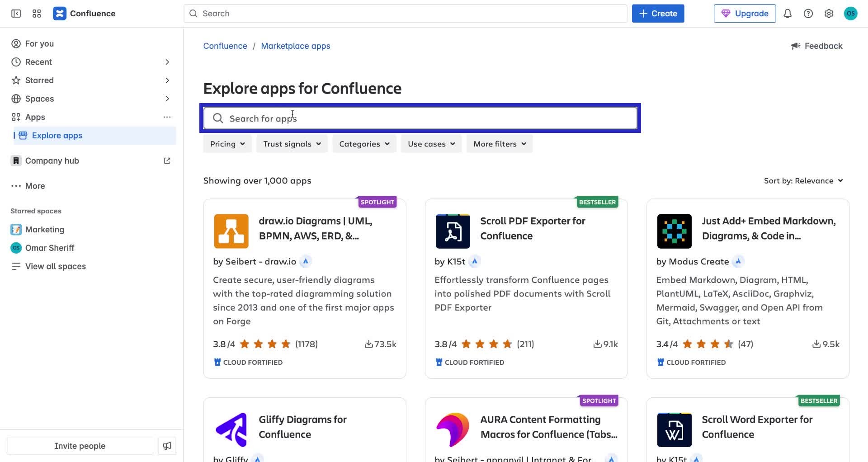Open the app switcher grid icon

[x=37, y=13]
